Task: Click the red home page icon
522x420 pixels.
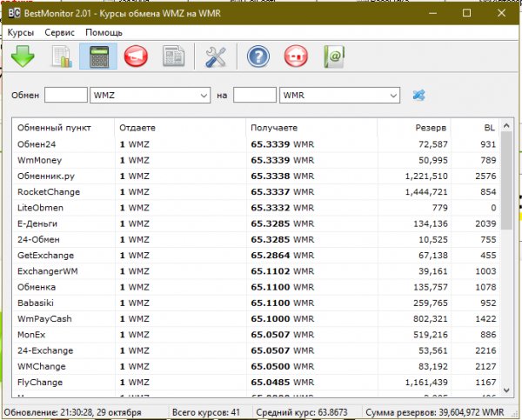Action: 296,57
